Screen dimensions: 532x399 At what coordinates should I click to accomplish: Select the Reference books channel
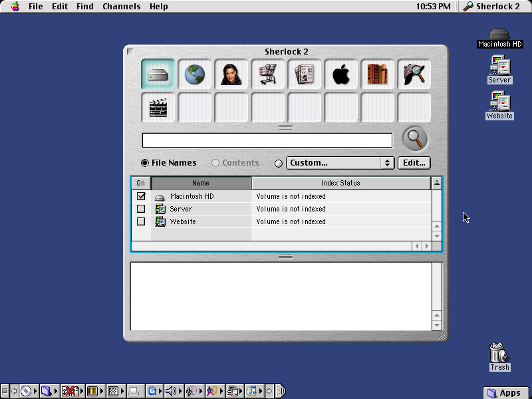click(377, 74)
